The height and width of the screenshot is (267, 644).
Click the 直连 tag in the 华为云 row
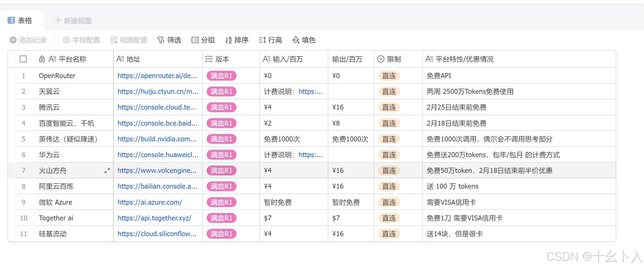[x=389, y=155]
